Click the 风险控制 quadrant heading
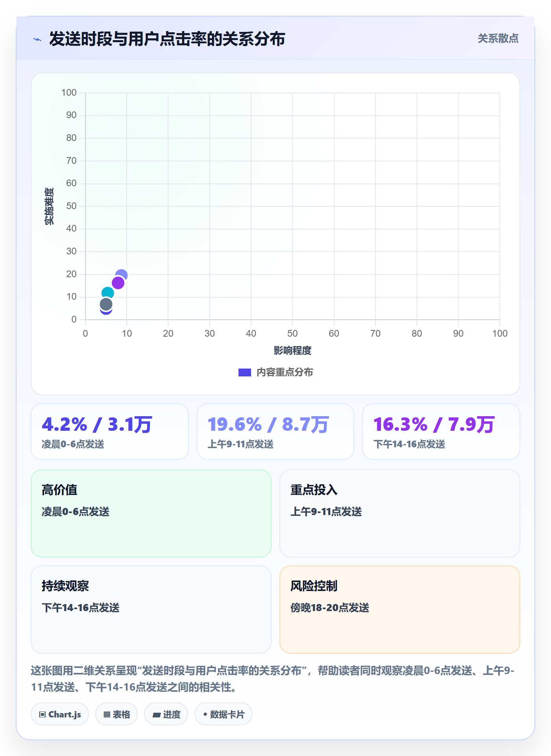The image size is (551, 756). point(314,586)
